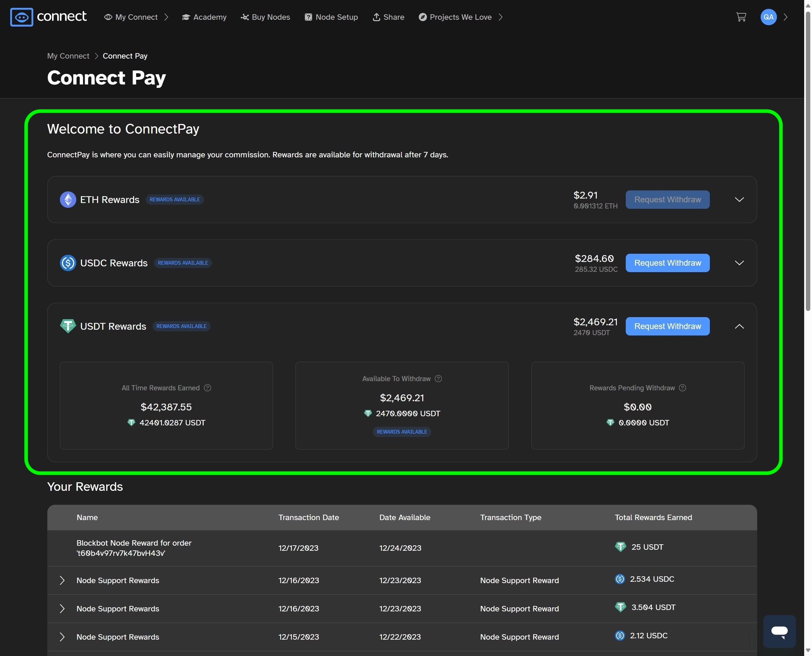Expand the ETH Rewards details chevron

click(x=739, y=200)
